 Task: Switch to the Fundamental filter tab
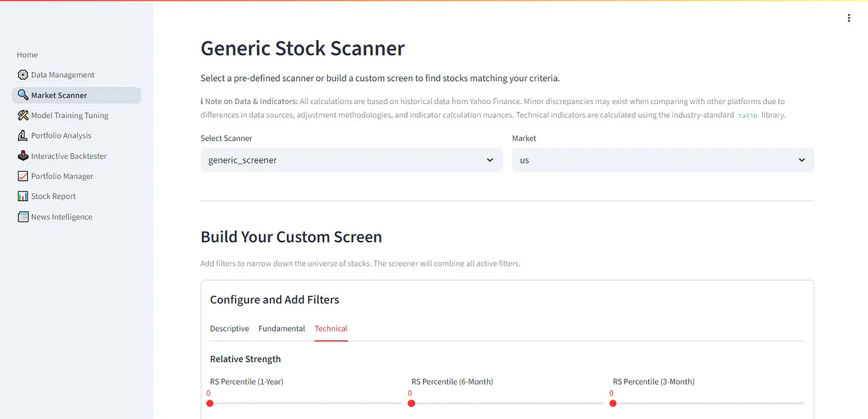click(x=281, y=328)
